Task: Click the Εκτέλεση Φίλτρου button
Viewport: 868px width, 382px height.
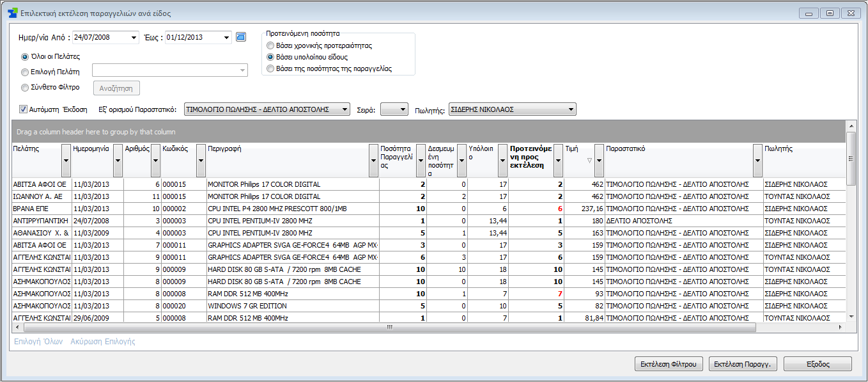Action: pyautogui.click(x=669, y=364)
